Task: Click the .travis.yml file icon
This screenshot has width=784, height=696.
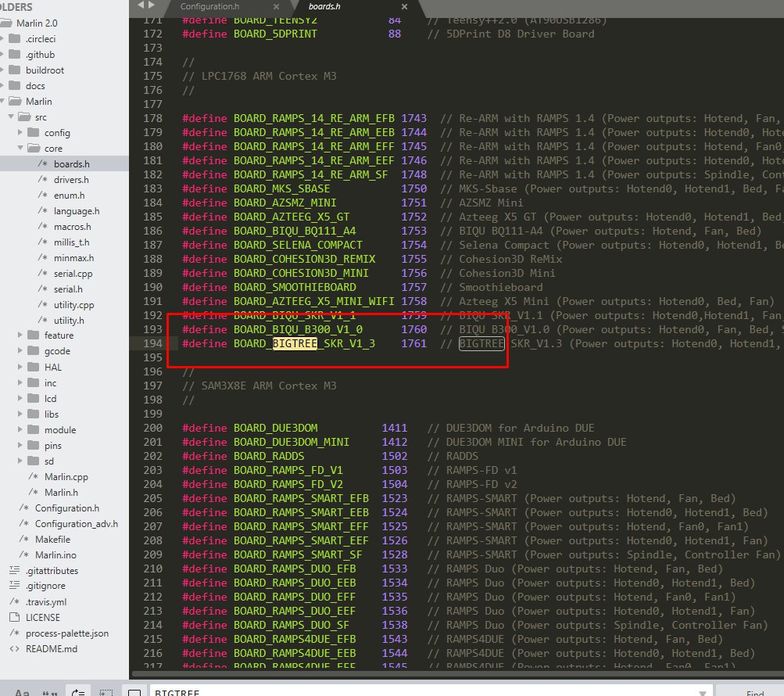Action: 15,602
